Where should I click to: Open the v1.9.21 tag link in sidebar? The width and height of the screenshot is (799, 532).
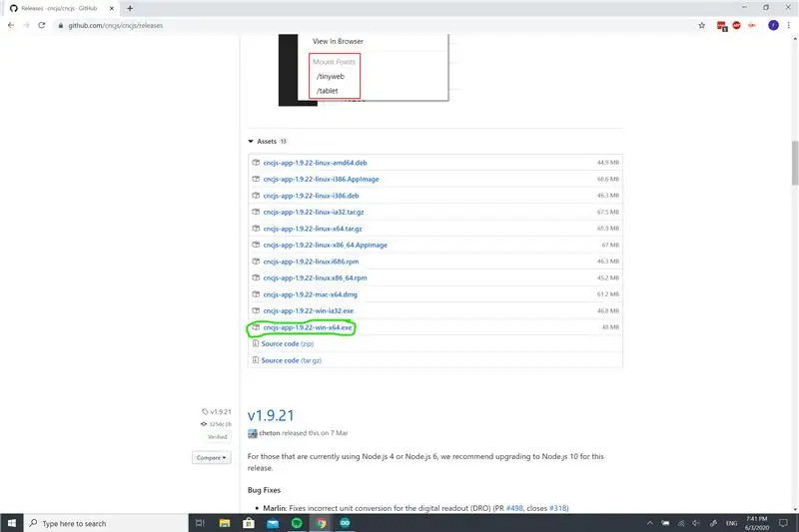click(x=217, y=411)
